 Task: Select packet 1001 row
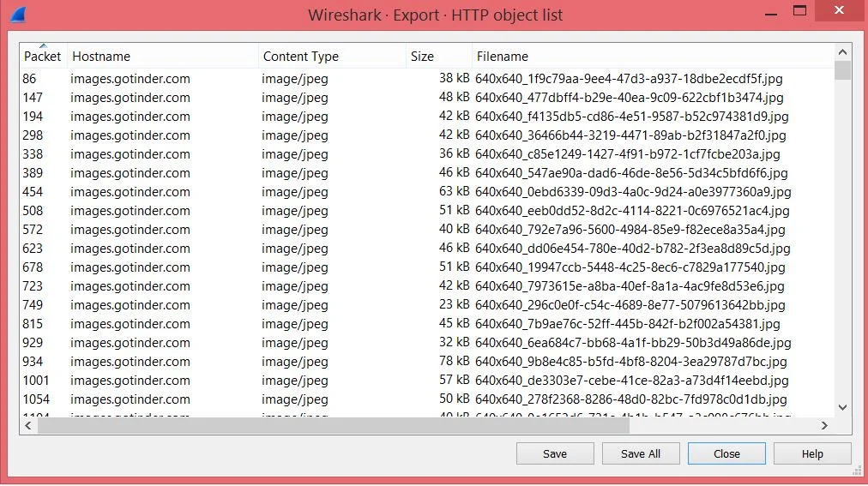pyautogui.click(x=426, y=380)
